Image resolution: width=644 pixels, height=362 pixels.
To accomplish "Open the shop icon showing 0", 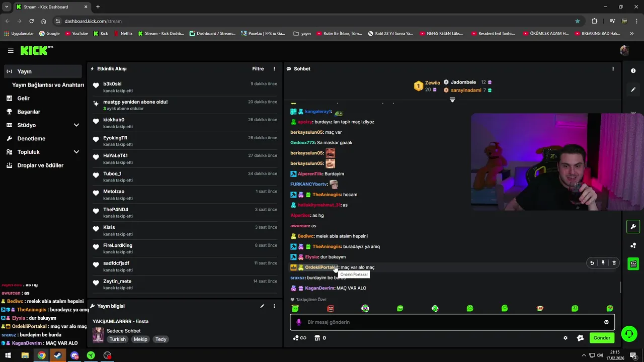I will [x=320, y=338].
